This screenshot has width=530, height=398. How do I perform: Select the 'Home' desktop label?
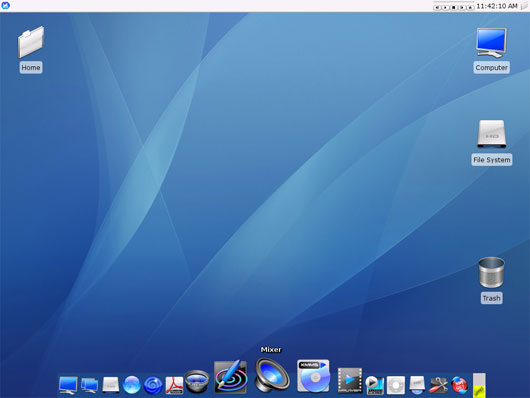click(31, 67)
